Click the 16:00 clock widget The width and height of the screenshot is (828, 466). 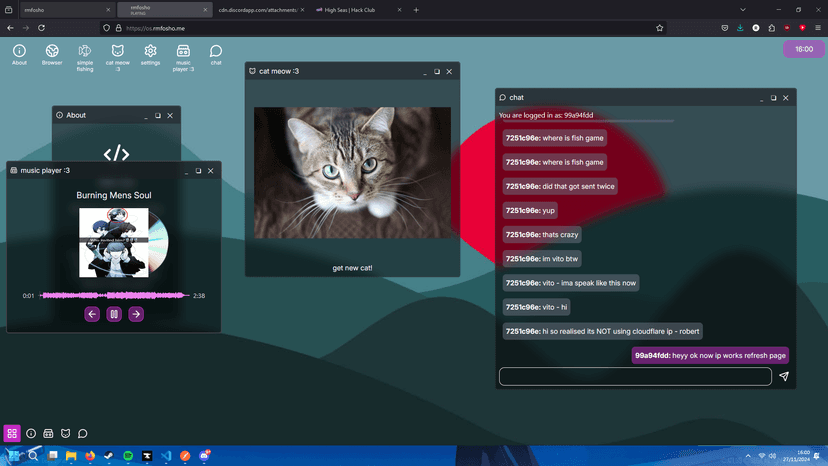coord(803,49)
